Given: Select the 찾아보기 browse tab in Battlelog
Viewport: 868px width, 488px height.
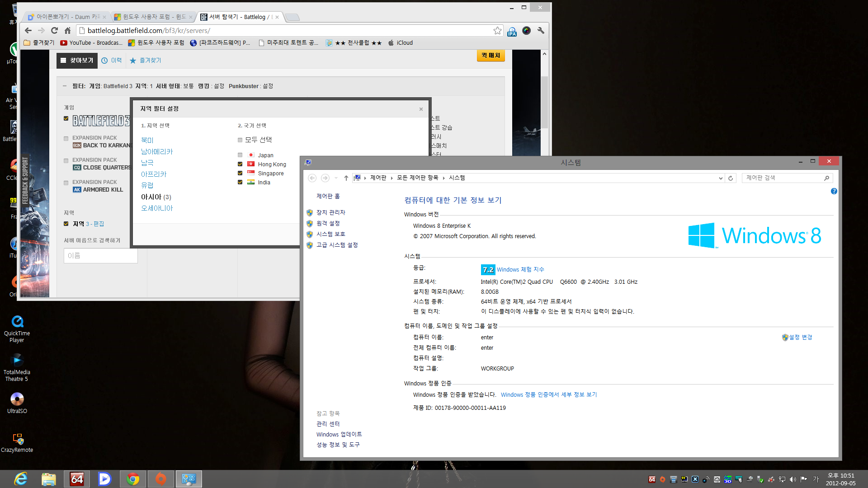Looking at the screenshot, I should (x=77, y=60).
